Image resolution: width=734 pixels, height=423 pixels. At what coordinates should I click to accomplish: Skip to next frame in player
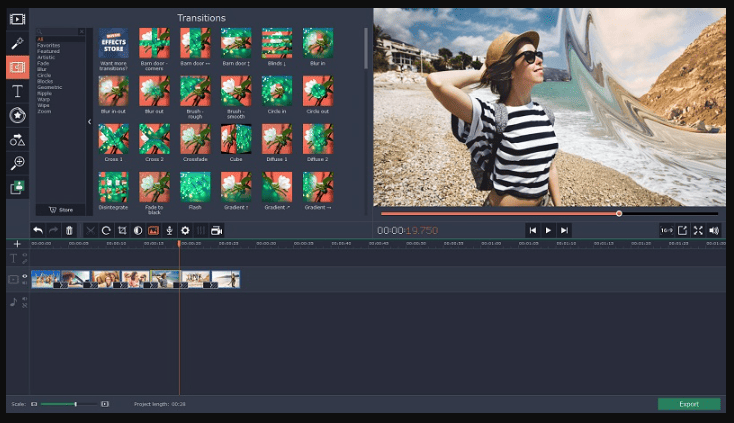564,230
